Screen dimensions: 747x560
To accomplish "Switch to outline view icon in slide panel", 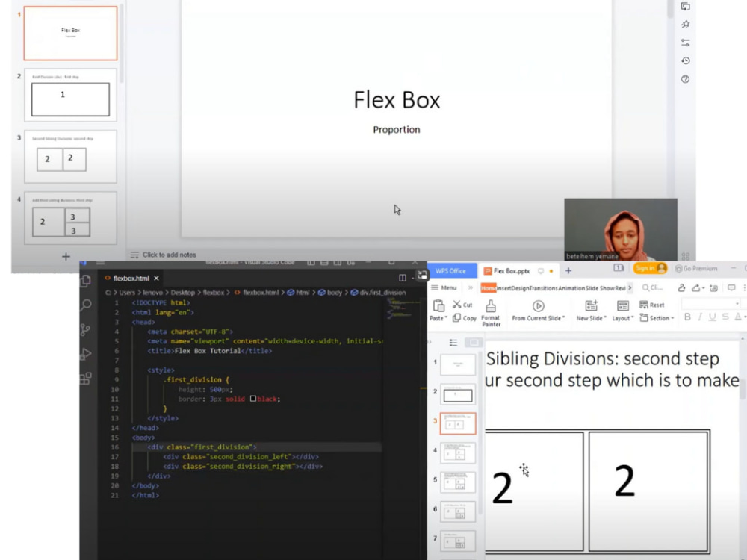I will [453, 343].
